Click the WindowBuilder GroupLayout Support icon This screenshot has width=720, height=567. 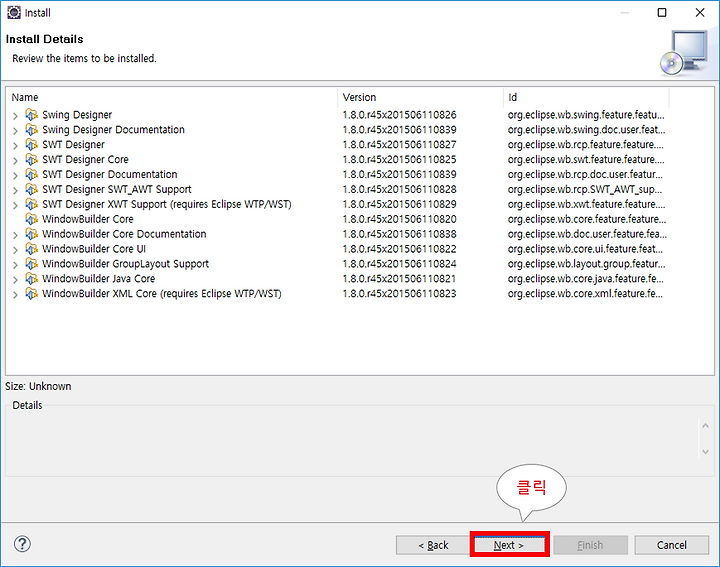(32, 264)
